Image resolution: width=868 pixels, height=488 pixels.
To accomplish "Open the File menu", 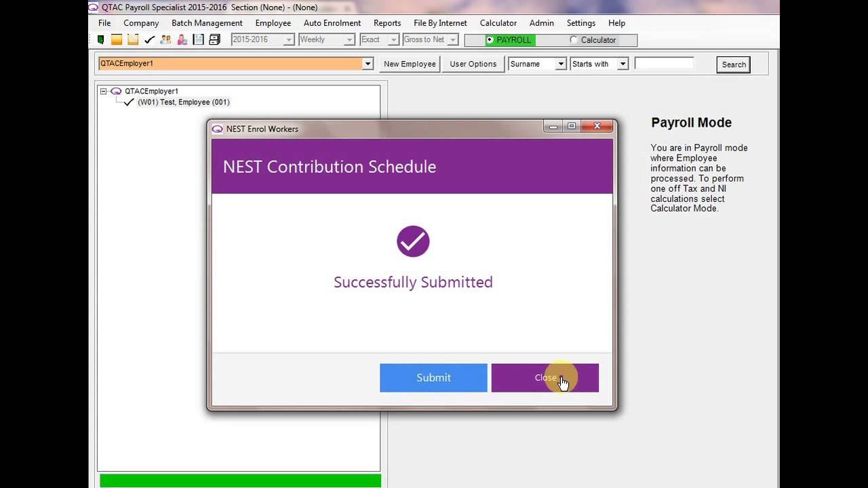I will [x=104, y=23].
